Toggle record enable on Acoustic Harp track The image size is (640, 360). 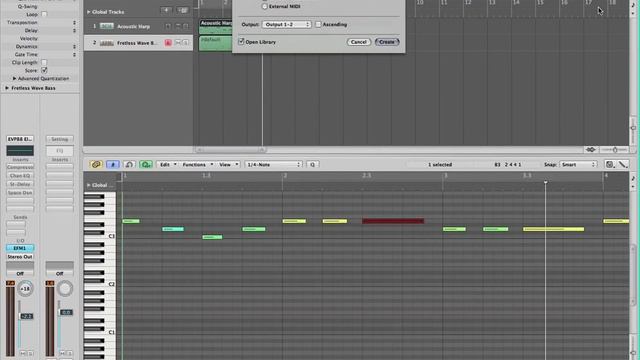168,27
